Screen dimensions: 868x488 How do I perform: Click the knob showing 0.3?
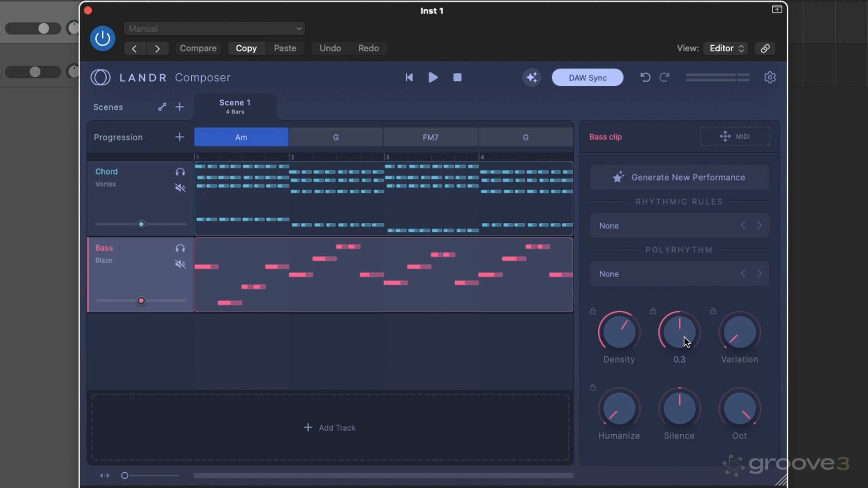(679, 332)
